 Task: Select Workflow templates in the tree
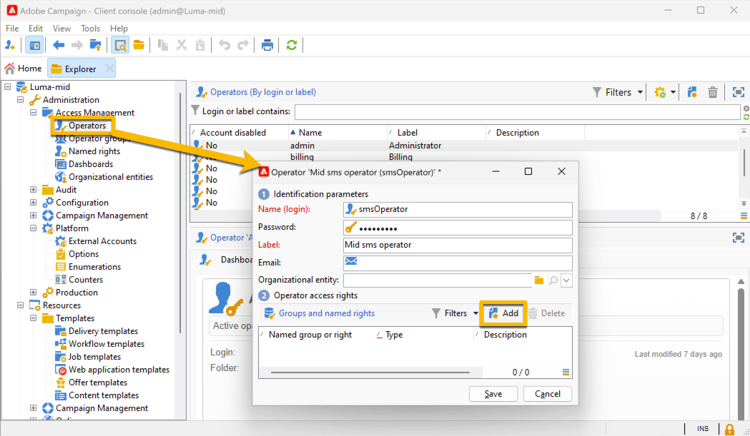[106, 344]
